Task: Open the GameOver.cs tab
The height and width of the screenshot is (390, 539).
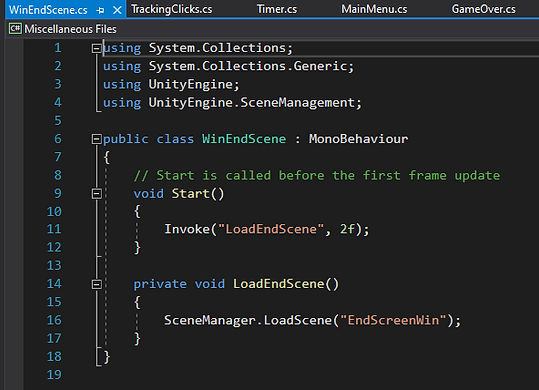Action: coord(483,9)
